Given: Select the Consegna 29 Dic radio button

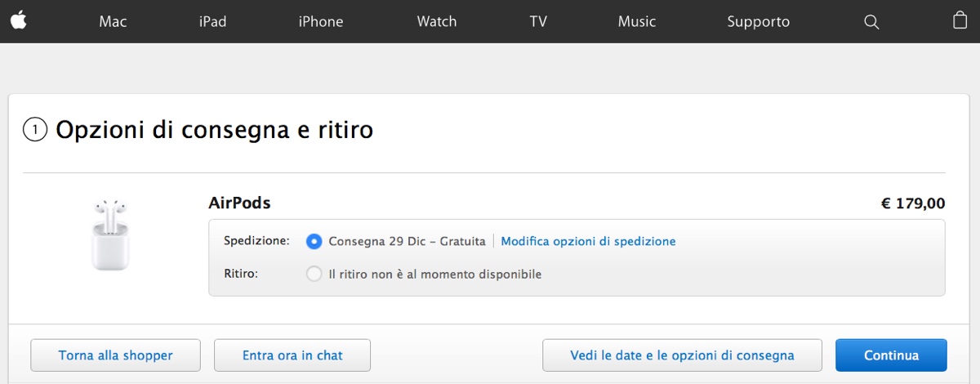Looking at the screenshot, I should click(x=314, y=242).
